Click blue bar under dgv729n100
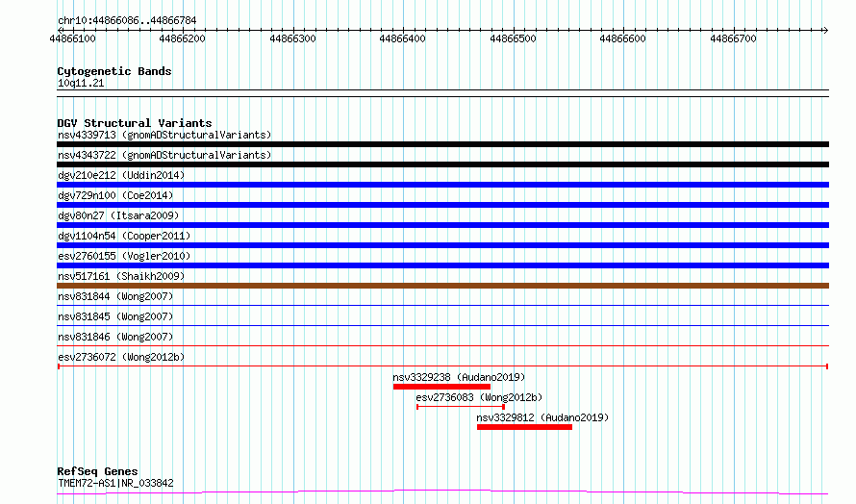 pos(442,205)
